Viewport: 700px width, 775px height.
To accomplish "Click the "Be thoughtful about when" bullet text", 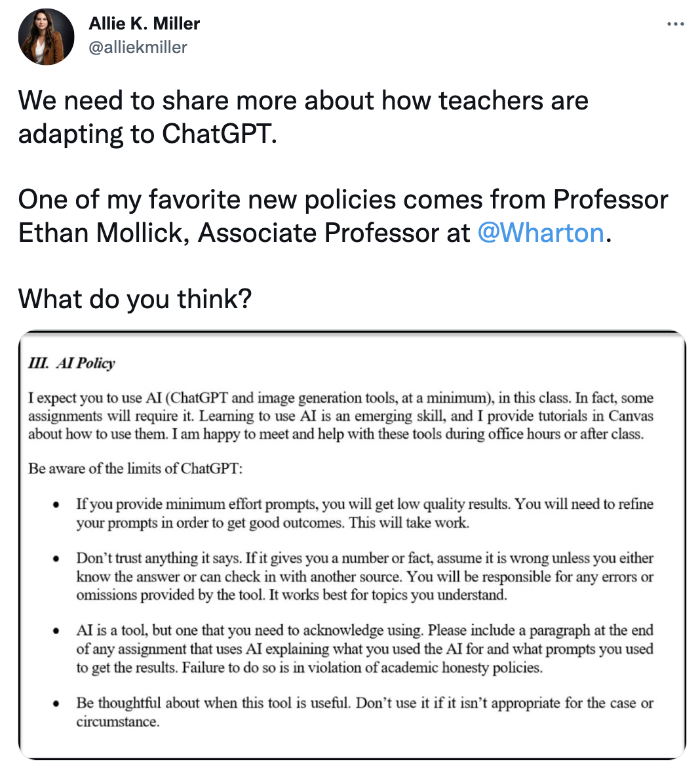I will (x=364, y=711).
